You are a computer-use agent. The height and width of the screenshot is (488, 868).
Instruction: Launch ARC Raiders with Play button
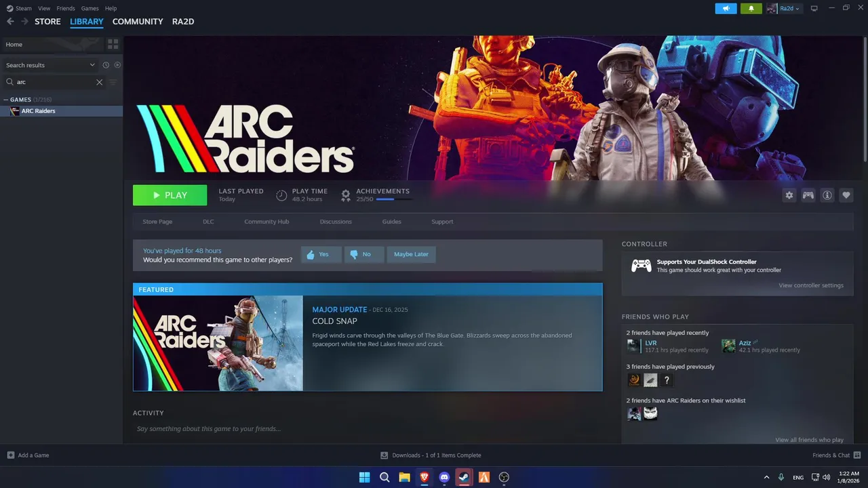[170, 195]
